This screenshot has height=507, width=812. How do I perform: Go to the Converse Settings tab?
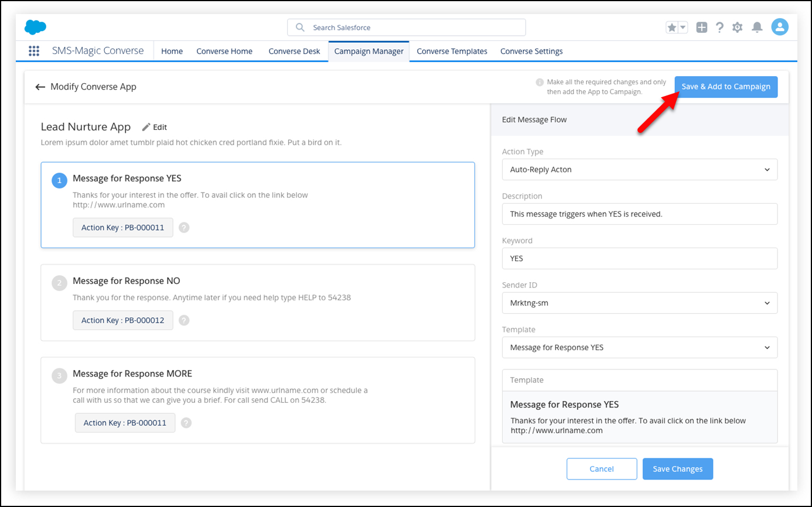point(531,51)
